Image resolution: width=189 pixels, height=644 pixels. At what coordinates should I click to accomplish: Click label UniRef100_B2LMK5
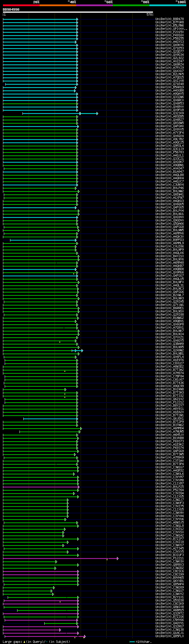[x=170, y=74]
